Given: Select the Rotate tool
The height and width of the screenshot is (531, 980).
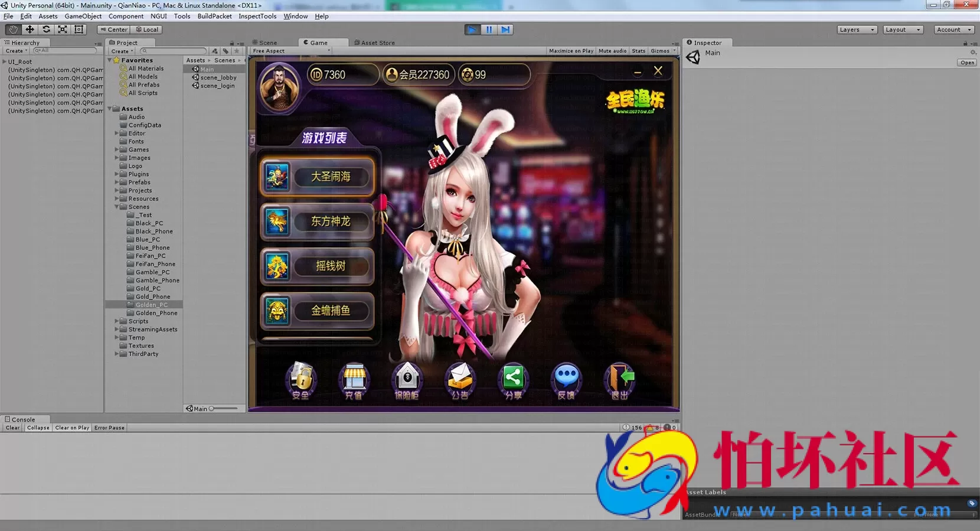Looking at the screenshot, I should click(x=46, y=30).
